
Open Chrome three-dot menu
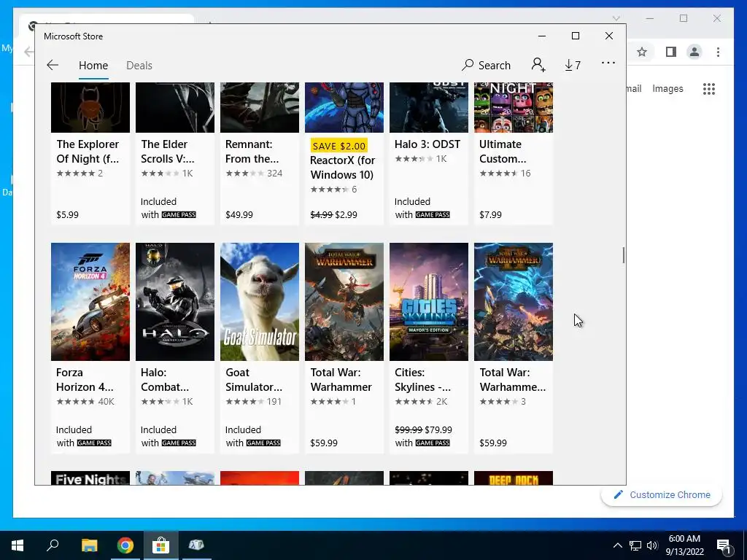tap(718, 52)
